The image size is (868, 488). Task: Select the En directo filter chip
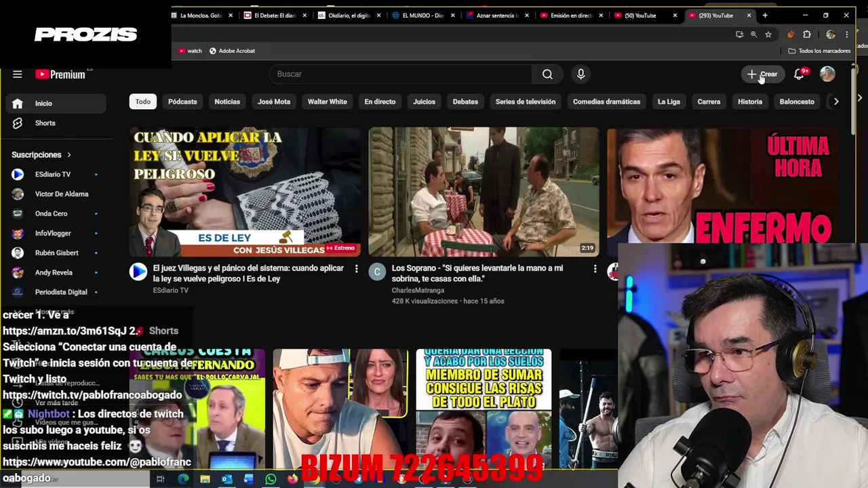click(x=380, y=102)
